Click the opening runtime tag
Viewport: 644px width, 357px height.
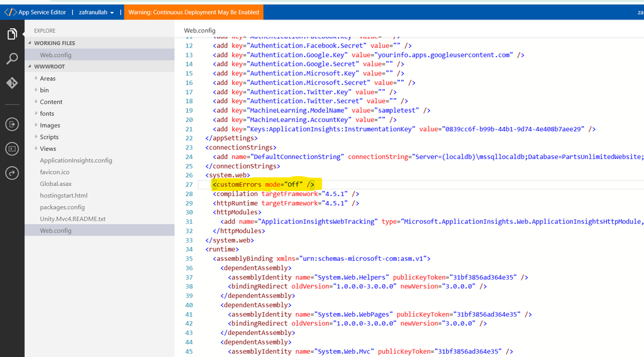(x=222, y=250)
